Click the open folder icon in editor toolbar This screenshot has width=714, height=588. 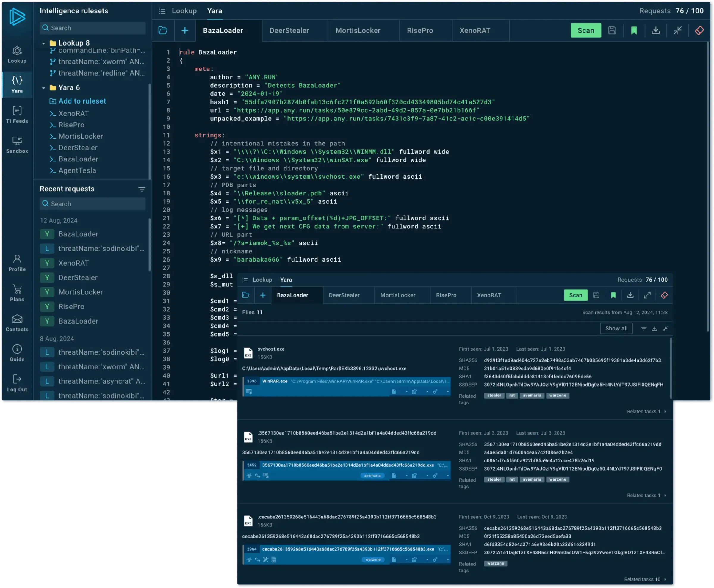163,30
